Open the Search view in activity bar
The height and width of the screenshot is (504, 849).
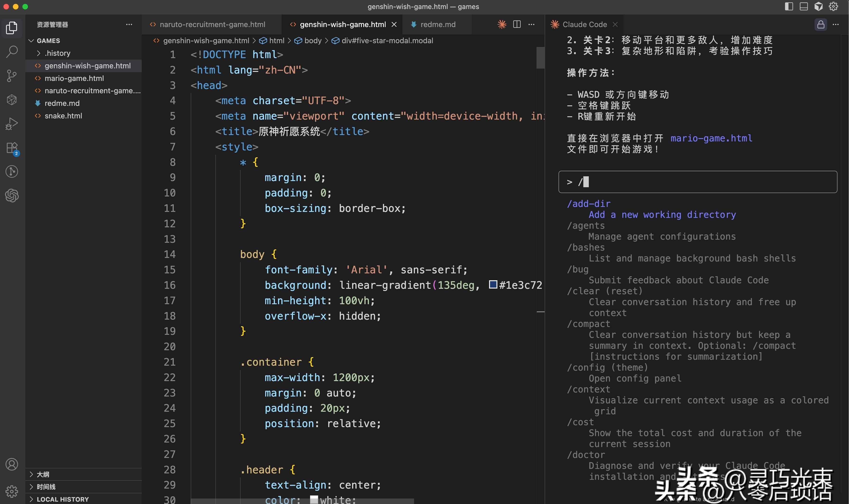point(12,52)
